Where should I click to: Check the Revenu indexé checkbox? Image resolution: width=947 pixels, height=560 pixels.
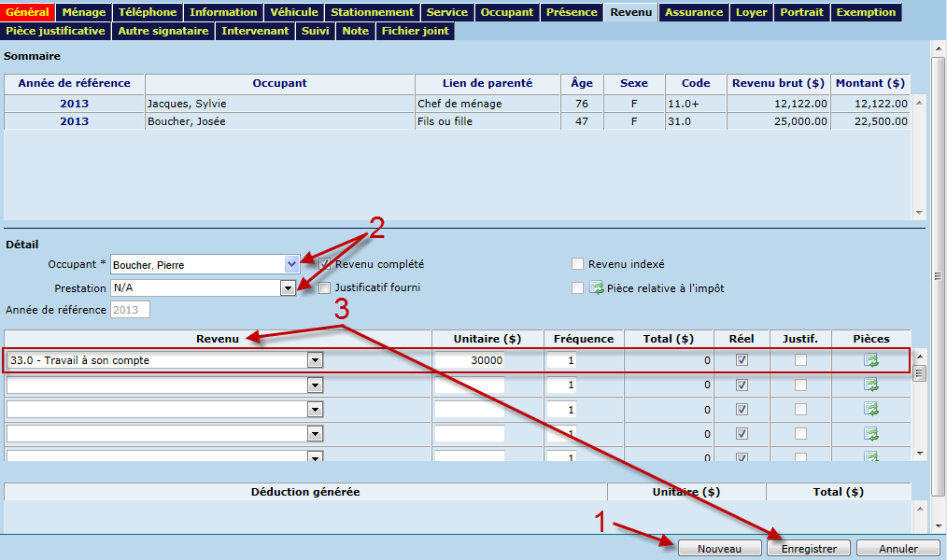578,264
